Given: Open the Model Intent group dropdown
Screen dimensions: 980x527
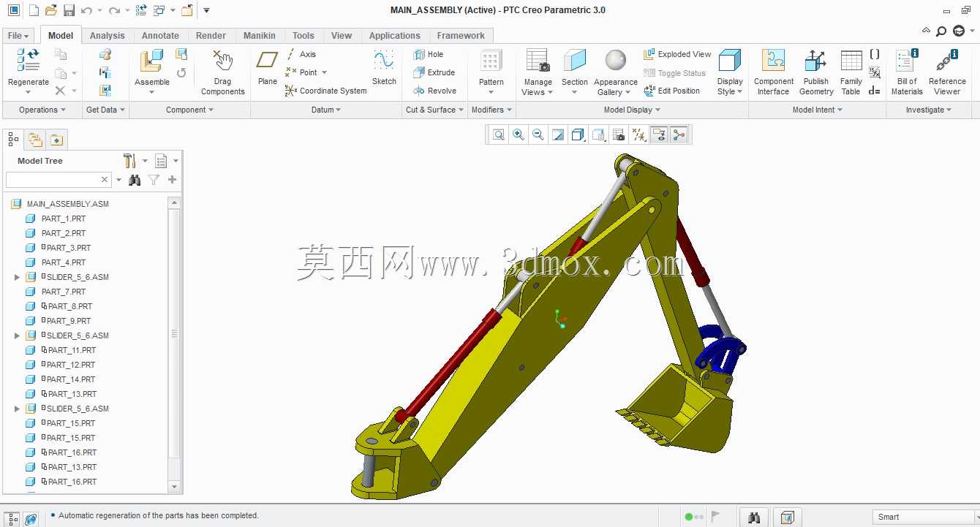Looking at the screenshot, I should tap(818, 110).
